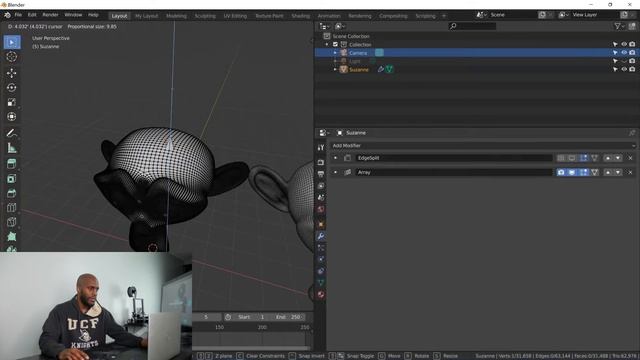This screenshot has height=360, width=640.
Task: Open the Render properties tab
Action: point(321,162)
